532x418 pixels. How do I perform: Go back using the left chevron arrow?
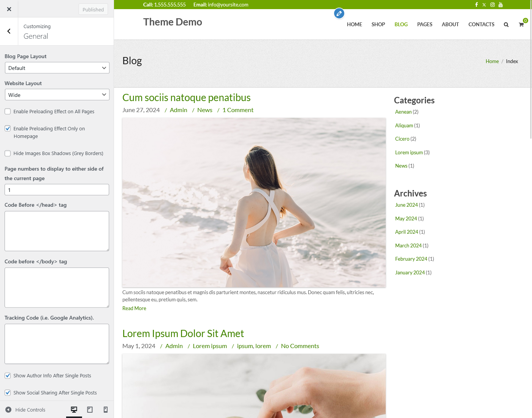(9, 32)
